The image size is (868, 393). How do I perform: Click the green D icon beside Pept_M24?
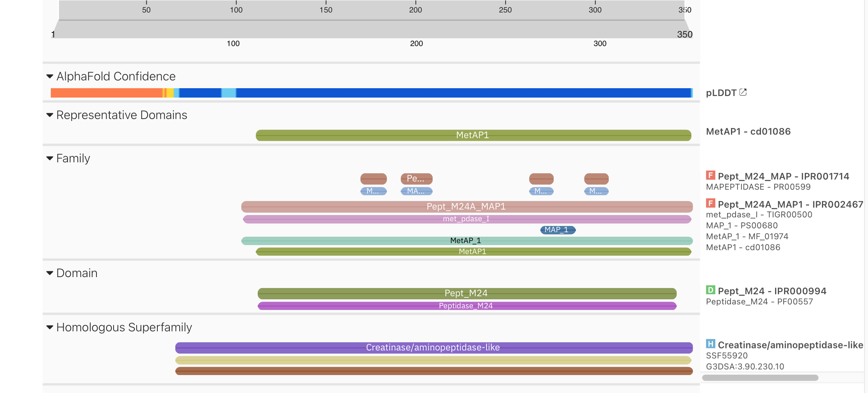(710, 290)
